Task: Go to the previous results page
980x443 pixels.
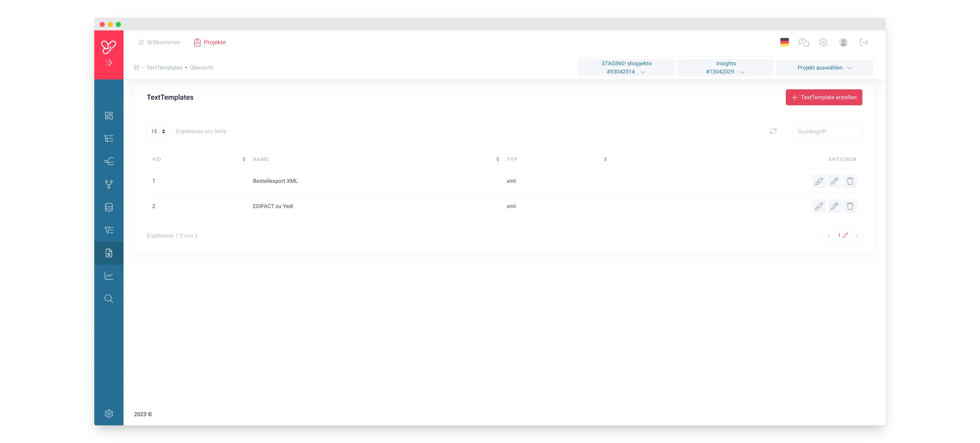Action: [x=828, y=235]
